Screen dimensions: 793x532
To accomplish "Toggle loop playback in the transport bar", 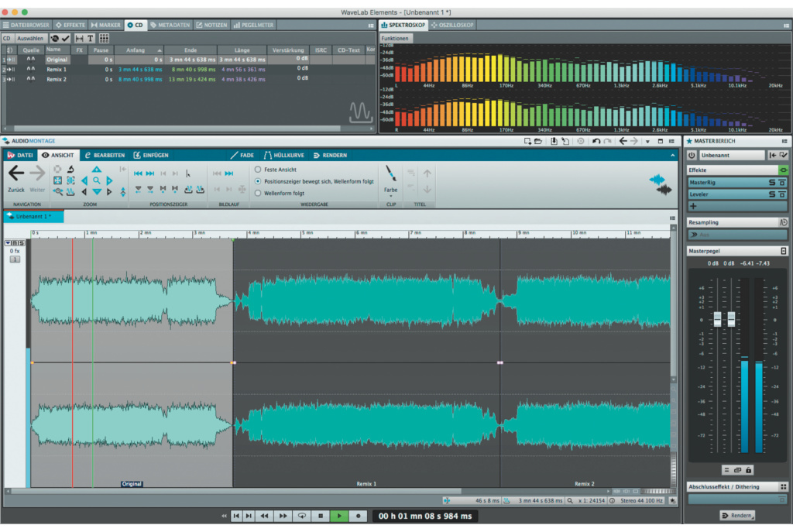I will coord(301,516).
